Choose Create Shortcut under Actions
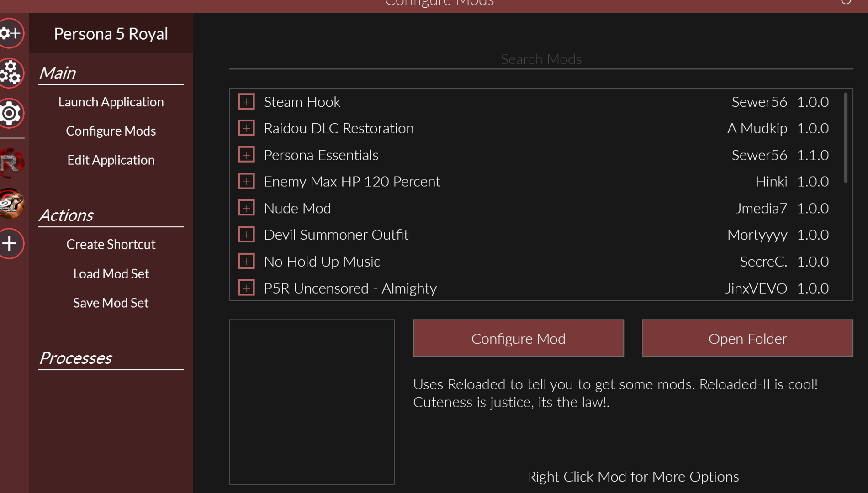This screenshot has height=493, width=868. 111,244
